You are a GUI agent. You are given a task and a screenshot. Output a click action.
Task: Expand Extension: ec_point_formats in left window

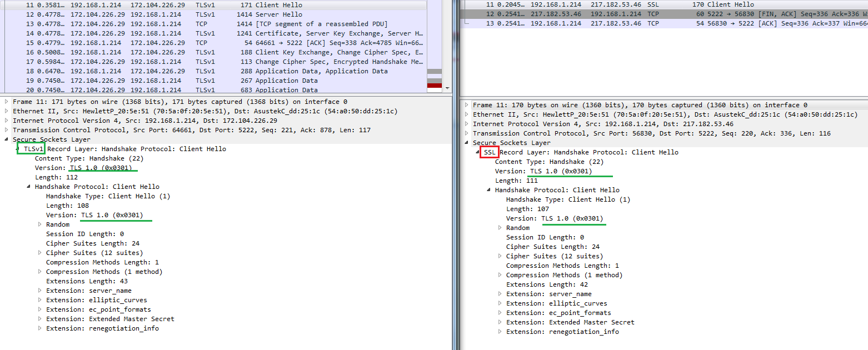click(x=40, y=309)
